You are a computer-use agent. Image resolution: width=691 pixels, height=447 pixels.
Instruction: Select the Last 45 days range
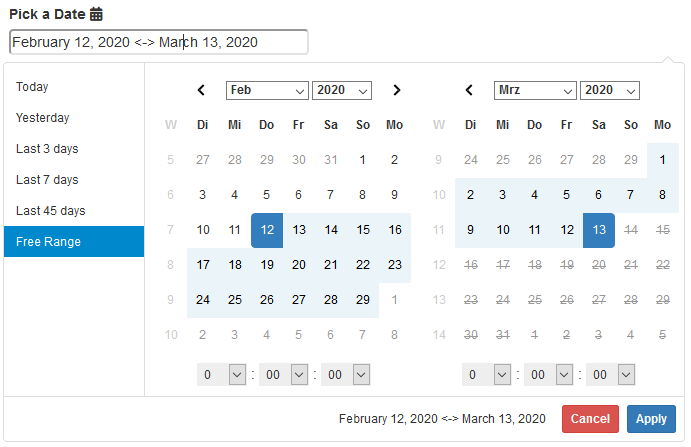coord(50,211)
